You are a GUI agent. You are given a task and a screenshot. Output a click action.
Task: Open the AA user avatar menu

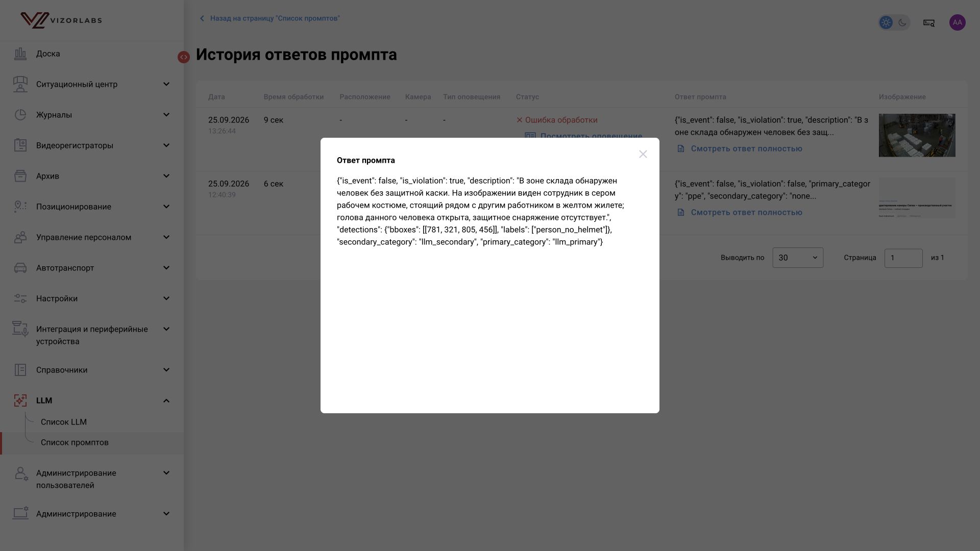957,22
